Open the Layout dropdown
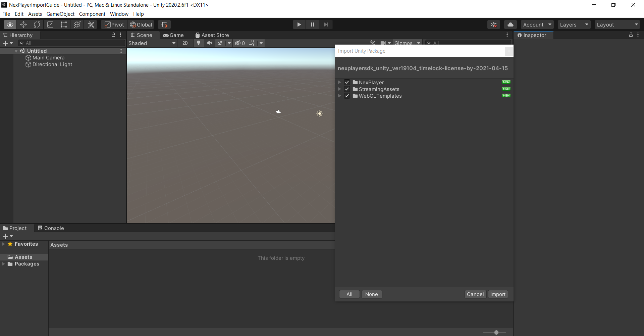The width and height of the screenshot is (644, 336). pos(617,25)
